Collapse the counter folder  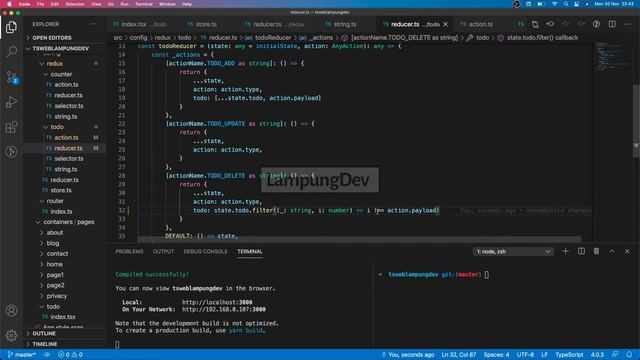tap(61, 74)
